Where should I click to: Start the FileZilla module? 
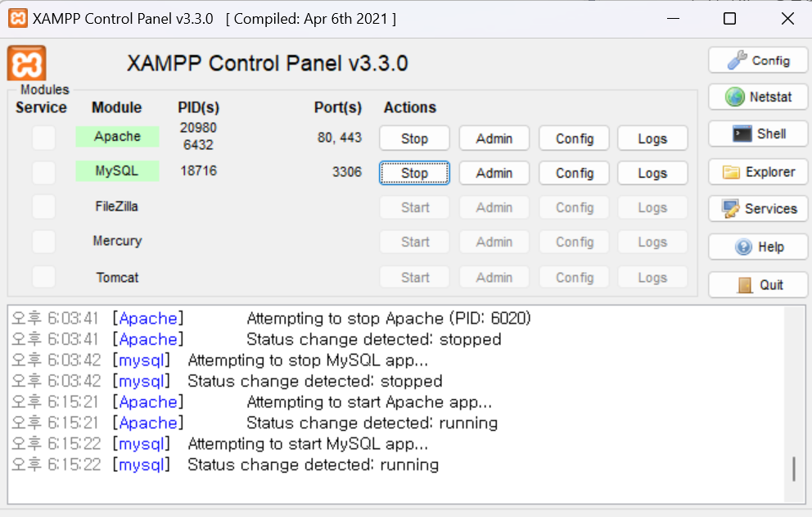pyautogui.click(x=414, y=207)
